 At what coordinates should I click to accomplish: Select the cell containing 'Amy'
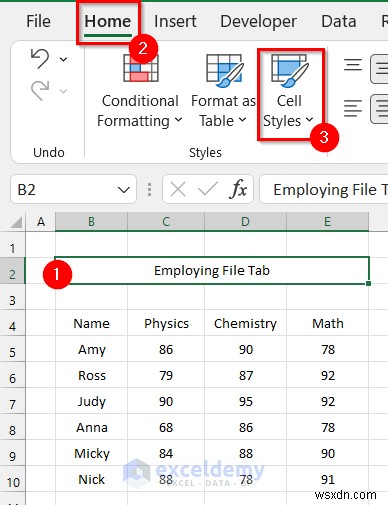pyautogui.click(x=91, y=349)
